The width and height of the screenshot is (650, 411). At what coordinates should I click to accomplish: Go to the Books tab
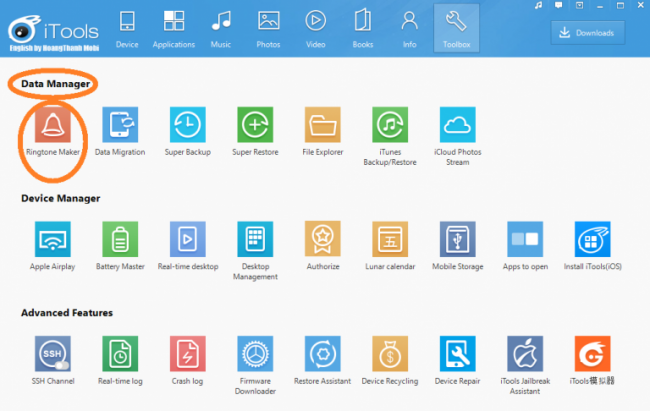pos(363,29)
